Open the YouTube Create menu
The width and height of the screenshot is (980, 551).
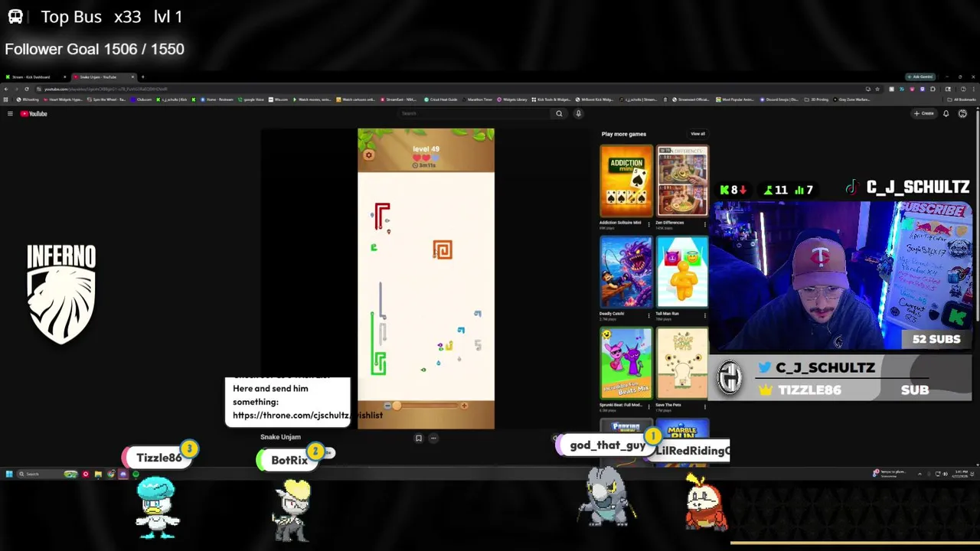[923, 113]
